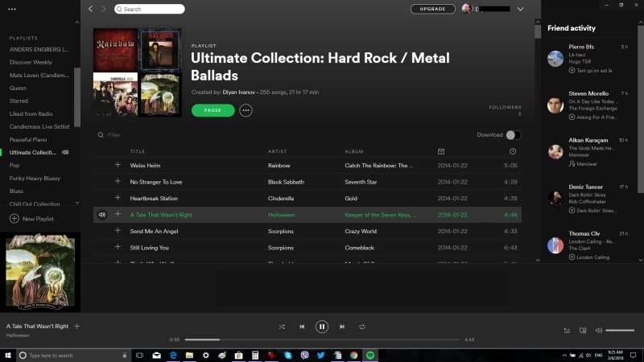Pause playback in the player bar

click(x=321, y=327)
